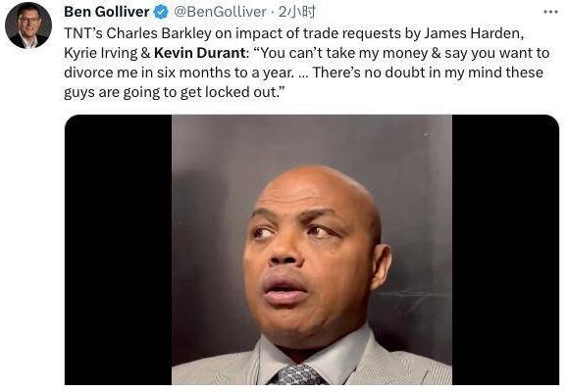568x392 pixels.
Task: Play the Charles Barkley video on his face
Action: point(312,250)
